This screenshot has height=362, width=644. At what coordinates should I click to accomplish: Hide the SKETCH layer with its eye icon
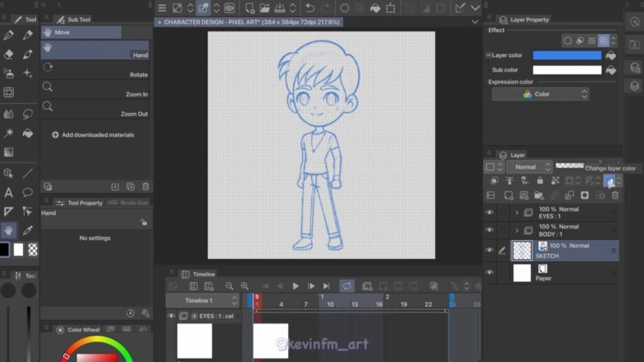click(x=489, y=250)
